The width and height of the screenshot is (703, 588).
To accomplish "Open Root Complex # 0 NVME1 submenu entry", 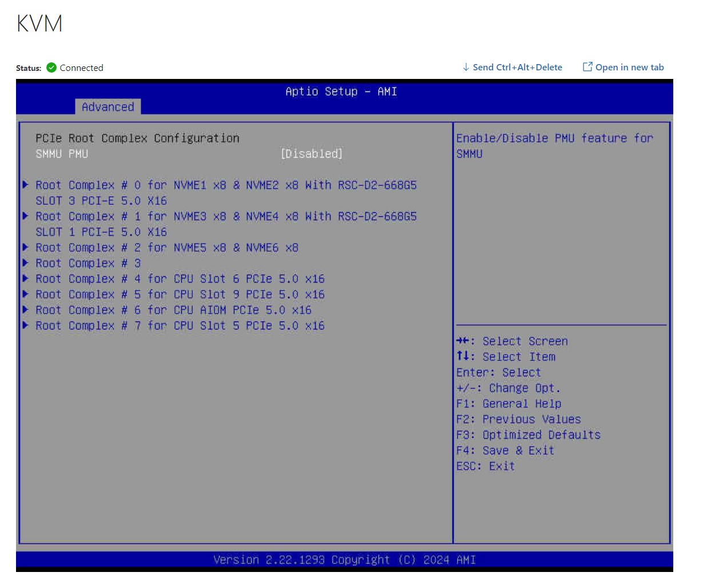I will click(226, 193).
